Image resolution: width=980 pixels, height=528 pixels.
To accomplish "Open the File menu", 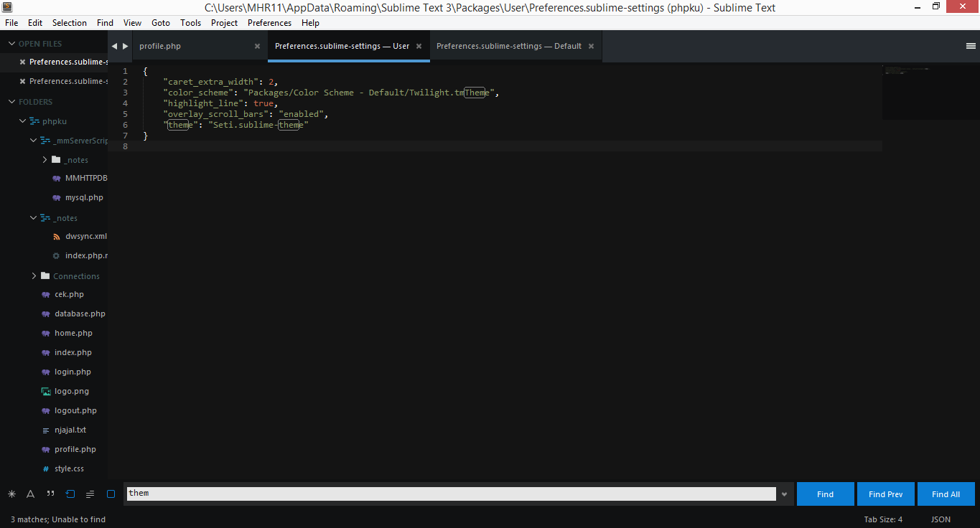I will point(11,23).
